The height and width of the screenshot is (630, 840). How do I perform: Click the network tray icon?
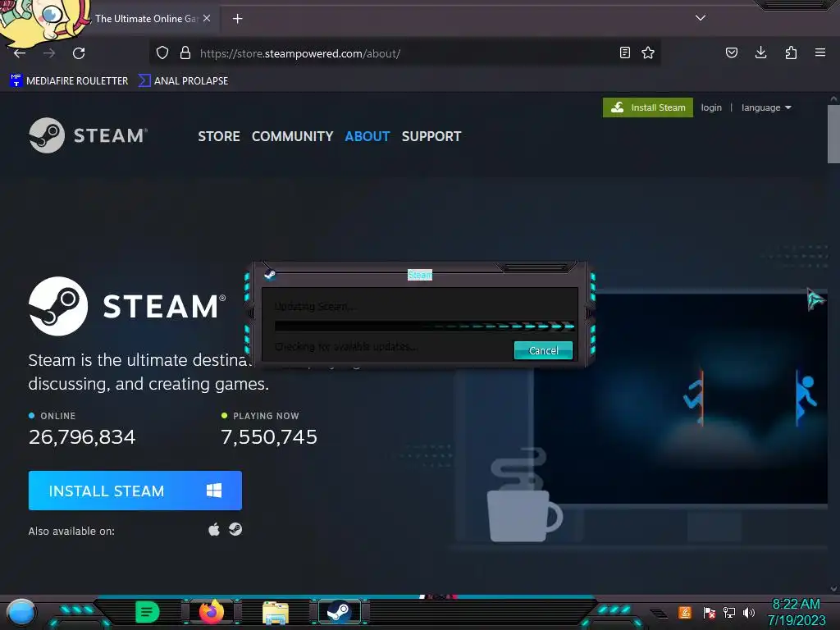pos(729,612)
